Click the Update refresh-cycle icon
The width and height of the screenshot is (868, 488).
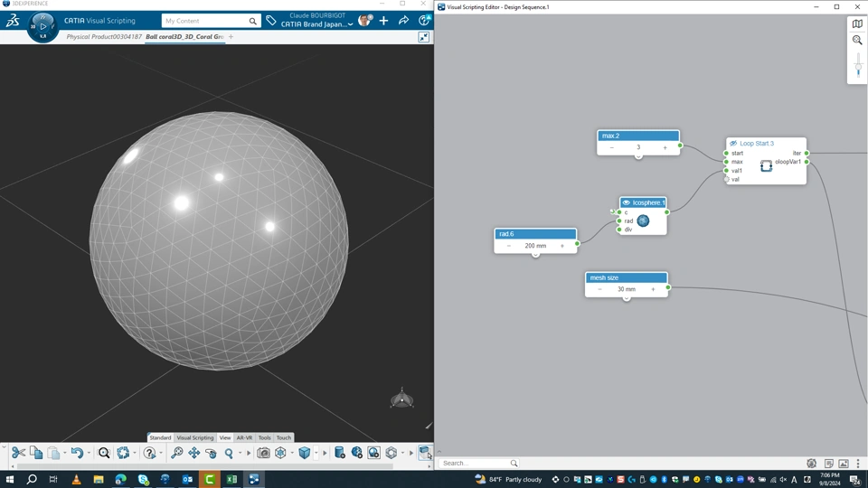123,453
